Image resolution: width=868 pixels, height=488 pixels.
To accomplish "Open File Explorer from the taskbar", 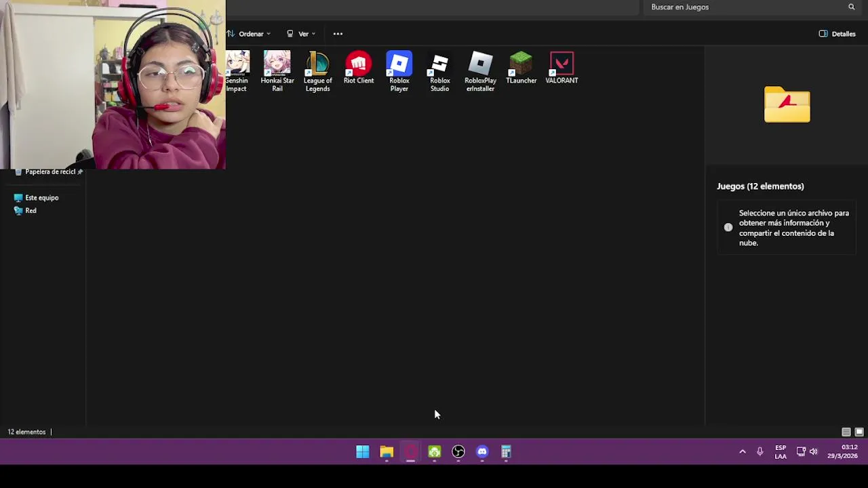I will pos(387,452).
